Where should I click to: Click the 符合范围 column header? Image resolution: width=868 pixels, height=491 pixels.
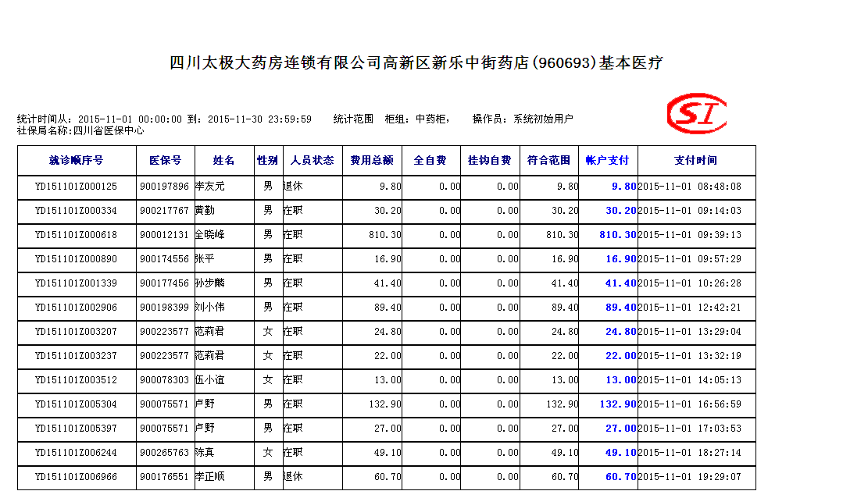549,160
